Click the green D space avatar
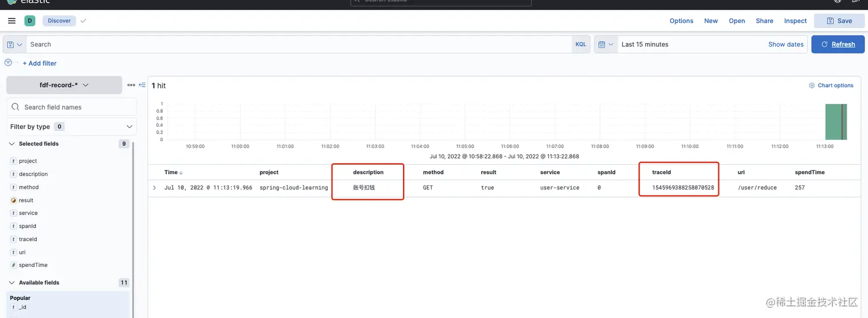Screen dimensions: 868x318 30,21
